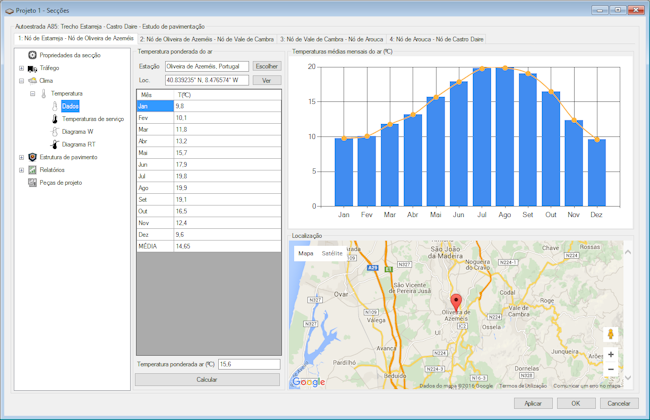Click the Temperatura ponderada ar value field
Viewport: 650px width, 420px height.
248,365
